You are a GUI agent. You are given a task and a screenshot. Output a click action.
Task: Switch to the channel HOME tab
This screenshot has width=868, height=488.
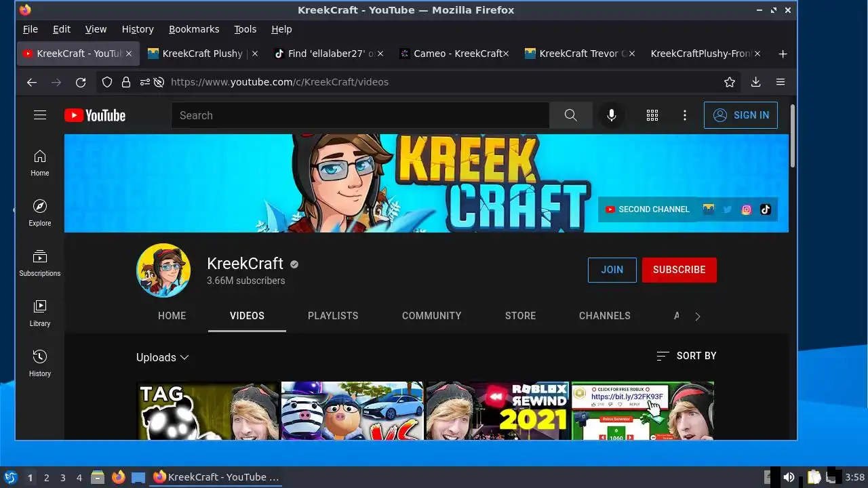tap(172, 316)
